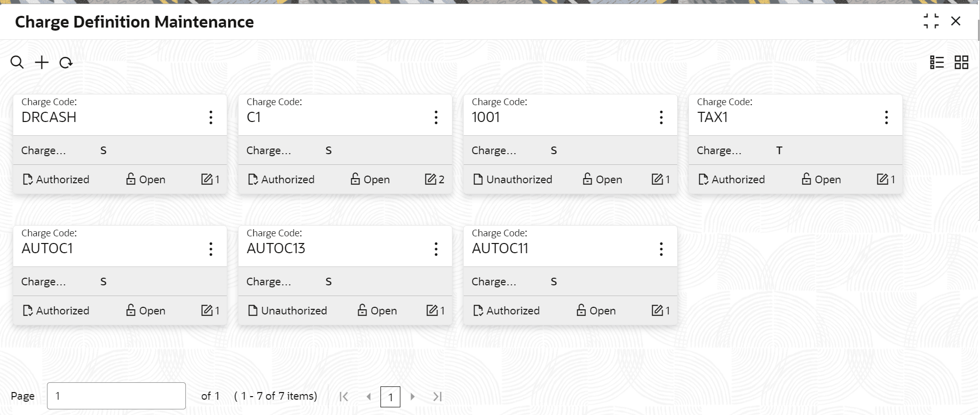Go to the next page
The height and width of the screenshot is (415, 980).
413,397
